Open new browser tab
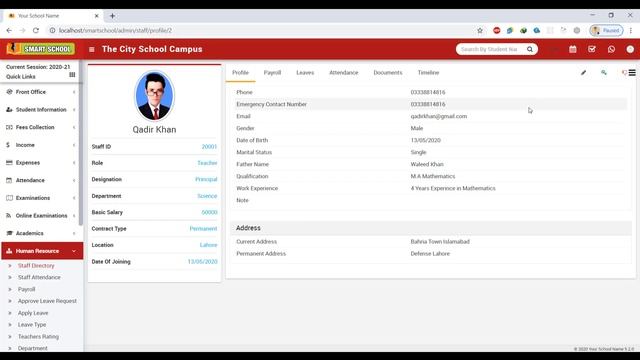Screen dimensions: 640x360 point(112,16)
